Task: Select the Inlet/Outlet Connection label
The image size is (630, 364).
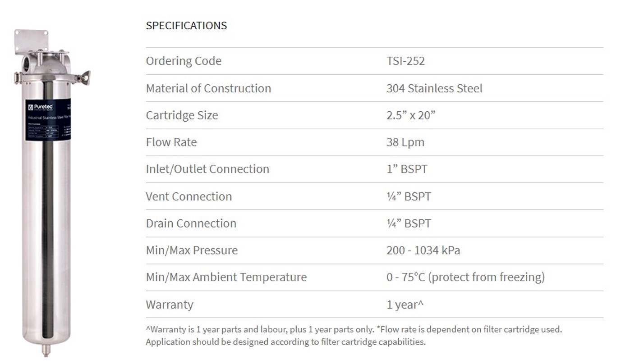Action: [207, 169]
